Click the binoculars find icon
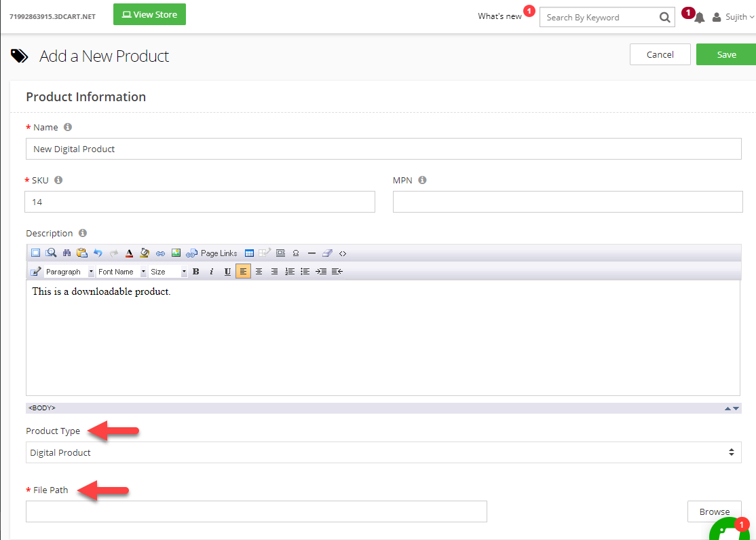 [67, 253]
